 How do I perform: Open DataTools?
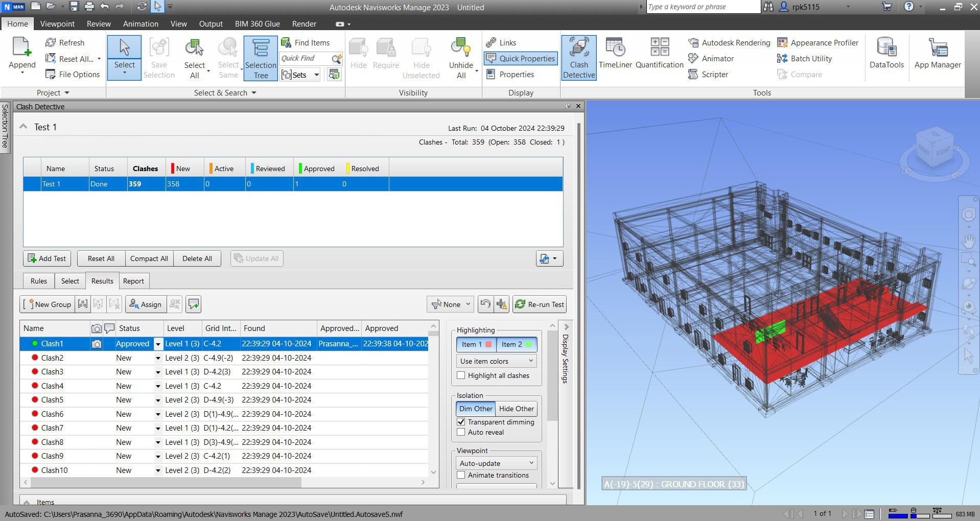[x=886, y=54]
